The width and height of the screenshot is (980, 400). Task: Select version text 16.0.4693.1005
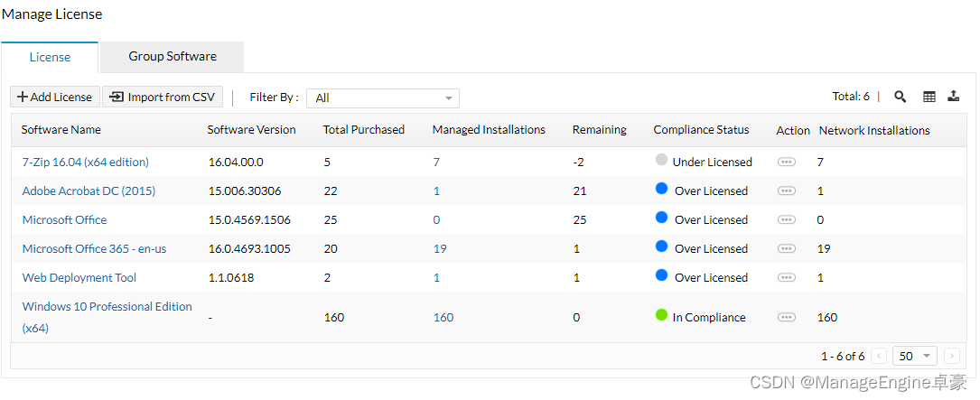(249, 248)
